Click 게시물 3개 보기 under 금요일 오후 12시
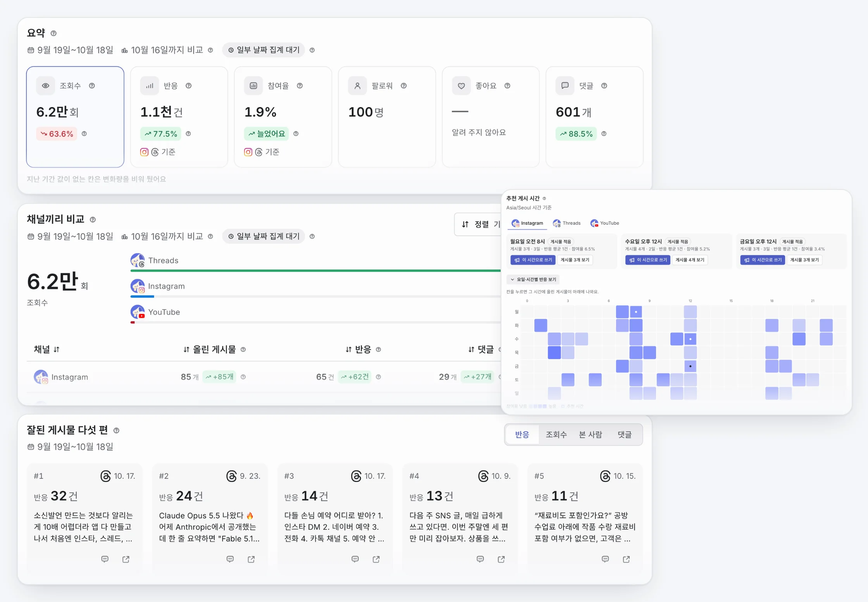The width and height of the screenshot is (868, 602). 804,260
